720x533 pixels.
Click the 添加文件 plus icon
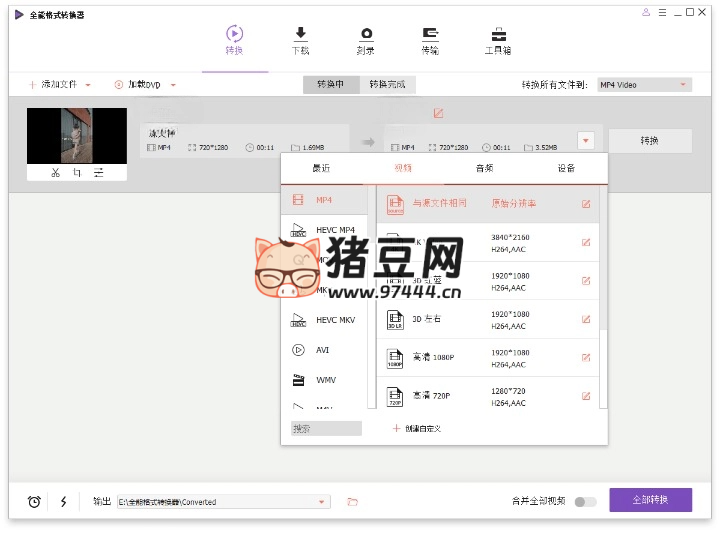32,84
